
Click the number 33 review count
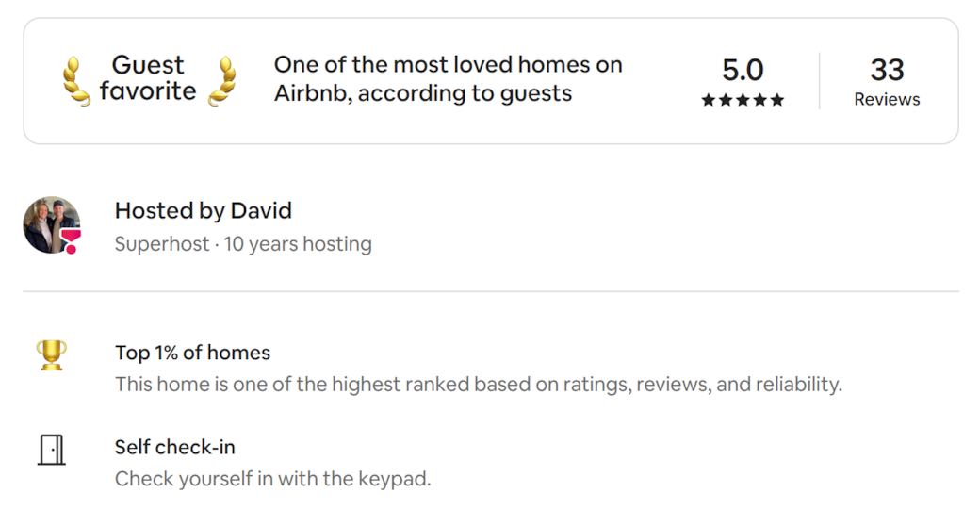click(887, 70)
